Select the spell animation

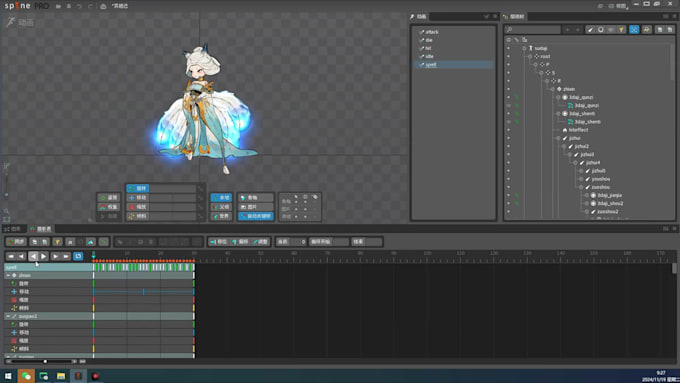click(431, 65)
